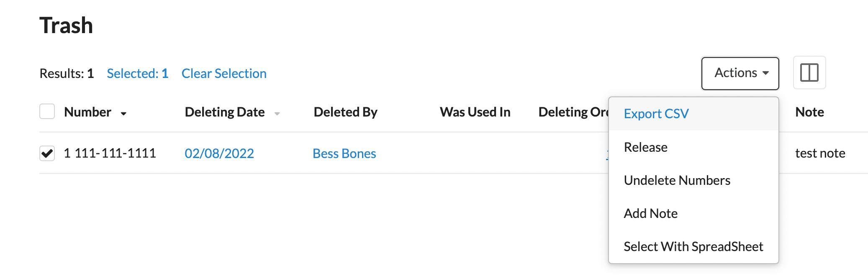Click the test note cell text
This screenshot has height=280, width=868.
[820, 153]
